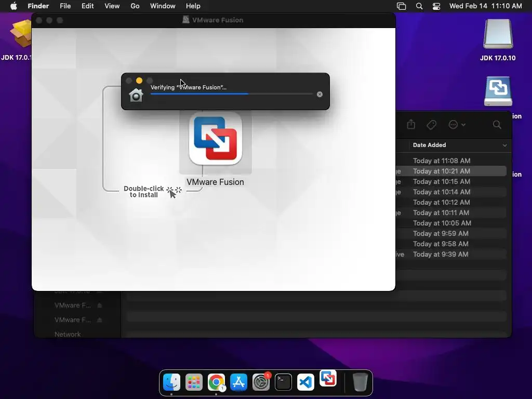Click the Search icon in the Finder window toolbar
This screenshot has width=532, height=399.
click(x=497, y=125)
